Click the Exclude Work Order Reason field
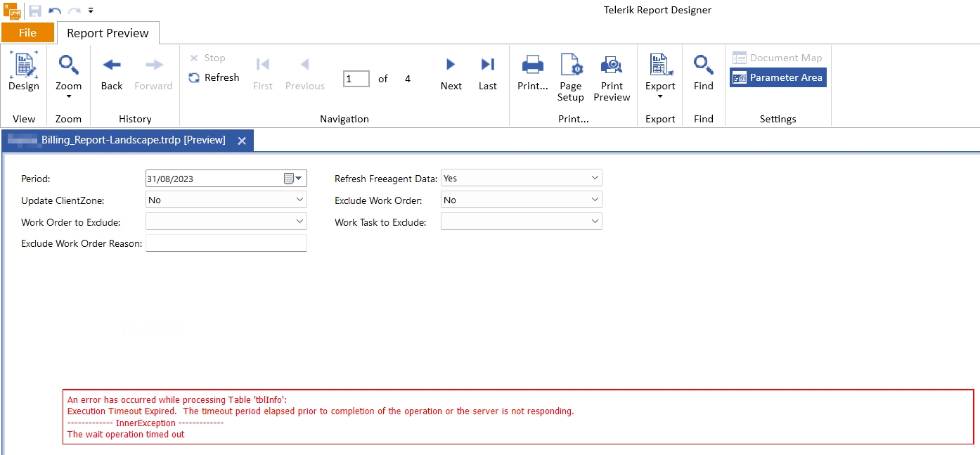Screen dimensions: 980x455 (x=226, y=243)
